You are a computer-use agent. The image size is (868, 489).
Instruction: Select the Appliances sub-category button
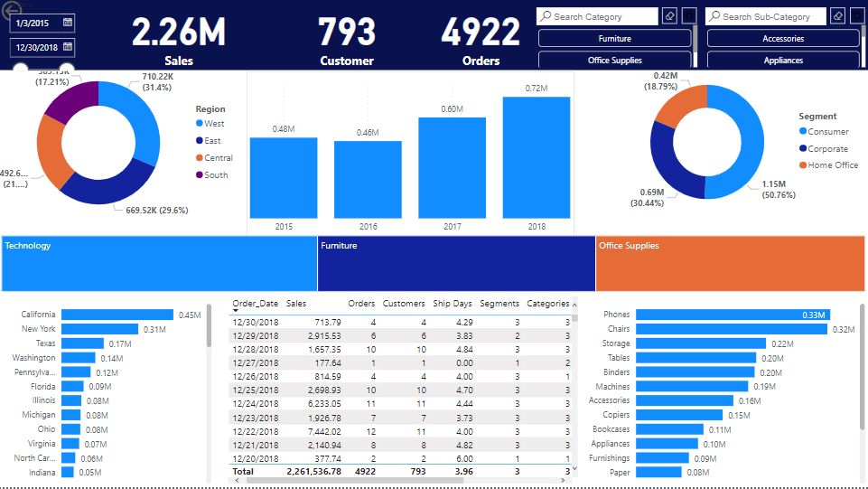click(783, 60)
